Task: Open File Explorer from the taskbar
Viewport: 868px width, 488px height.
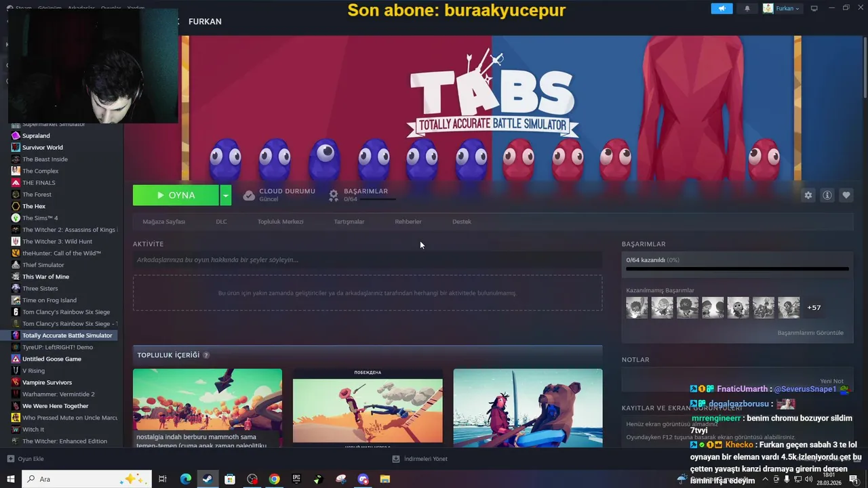Action: pyautogui.click(x=385, y=479)
